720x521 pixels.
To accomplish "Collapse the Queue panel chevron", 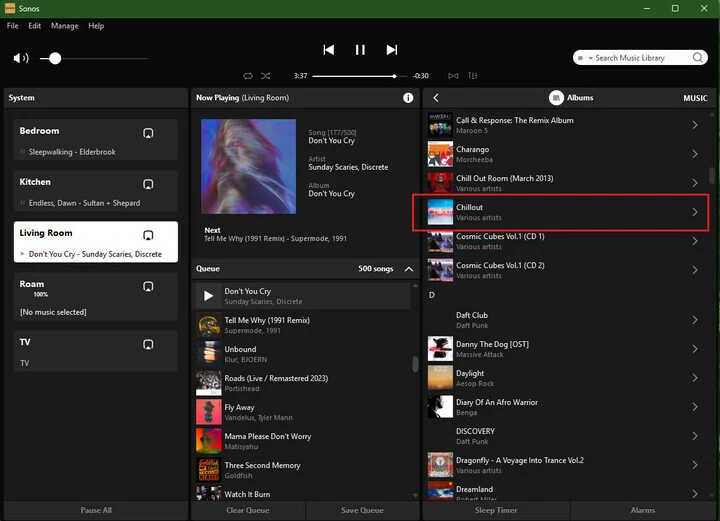I will pos(409,269).
